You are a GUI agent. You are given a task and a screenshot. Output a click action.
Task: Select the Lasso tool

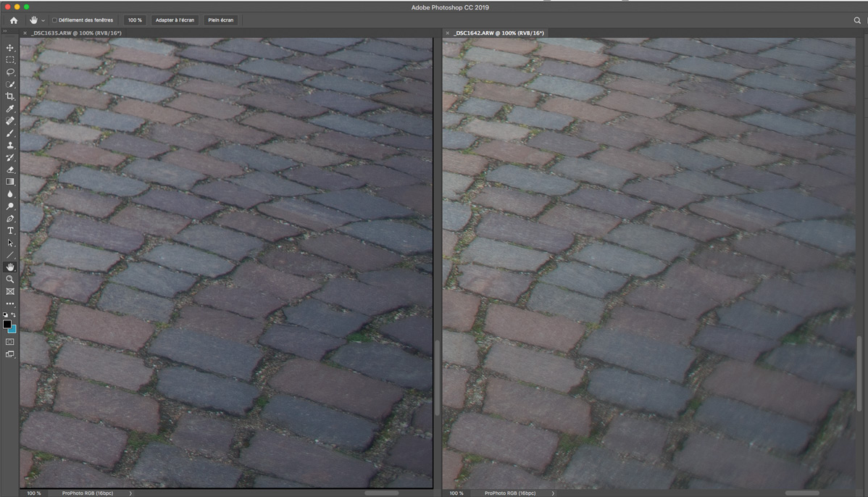[10, 72]
